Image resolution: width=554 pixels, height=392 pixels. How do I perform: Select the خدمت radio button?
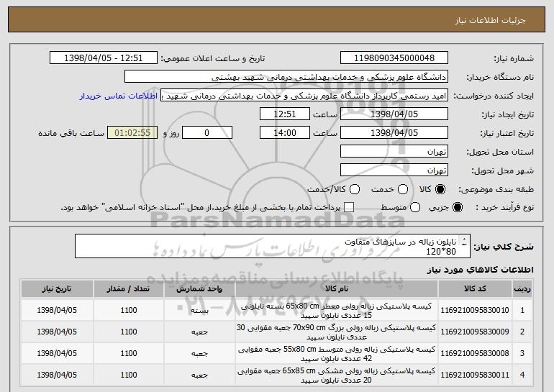click(x=402, y=190)
